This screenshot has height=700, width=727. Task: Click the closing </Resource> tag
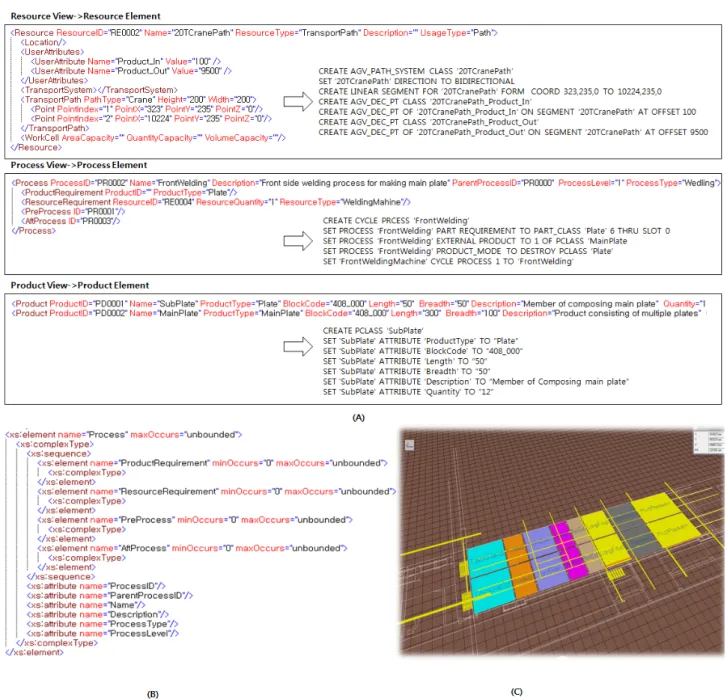(x=36, y=147)
